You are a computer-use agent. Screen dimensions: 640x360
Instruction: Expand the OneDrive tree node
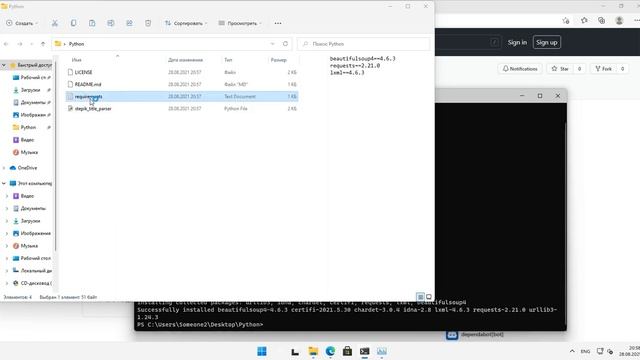point(4,168)
